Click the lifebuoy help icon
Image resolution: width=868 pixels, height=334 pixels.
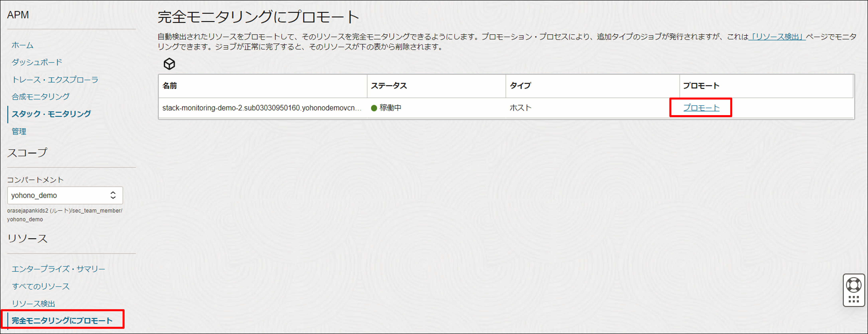click(x=853, y=285)
